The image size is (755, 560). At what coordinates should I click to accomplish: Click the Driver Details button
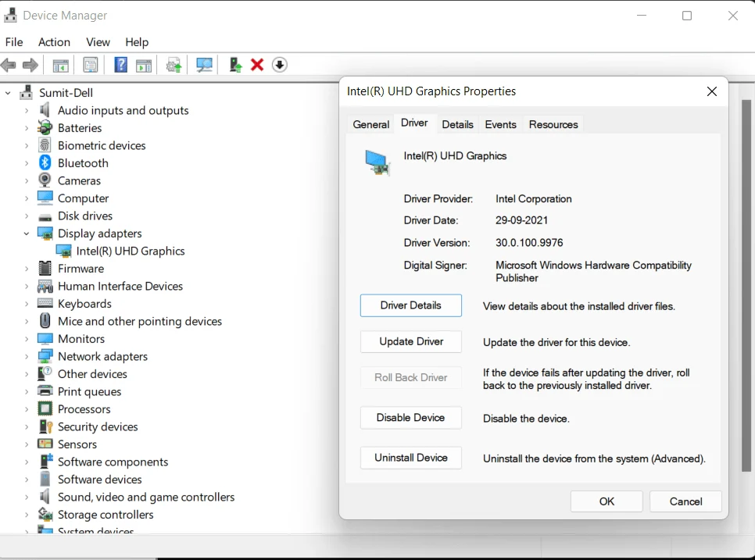tap(411, 305)
